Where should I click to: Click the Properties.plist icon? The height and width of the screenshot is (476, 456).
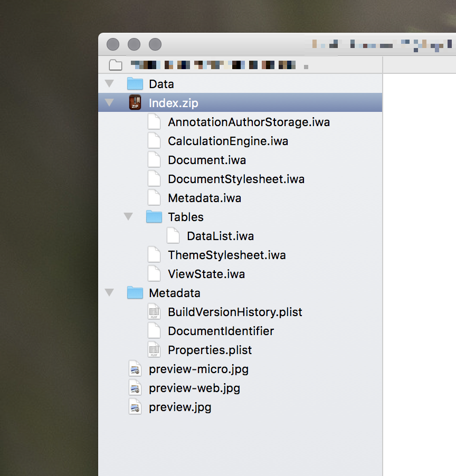click(x=154, y=349)
